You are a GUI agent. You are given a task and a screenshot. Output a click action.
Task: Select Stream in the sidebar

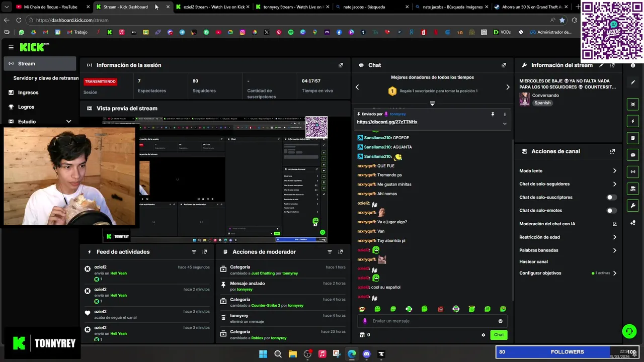(x=40, y=64)
